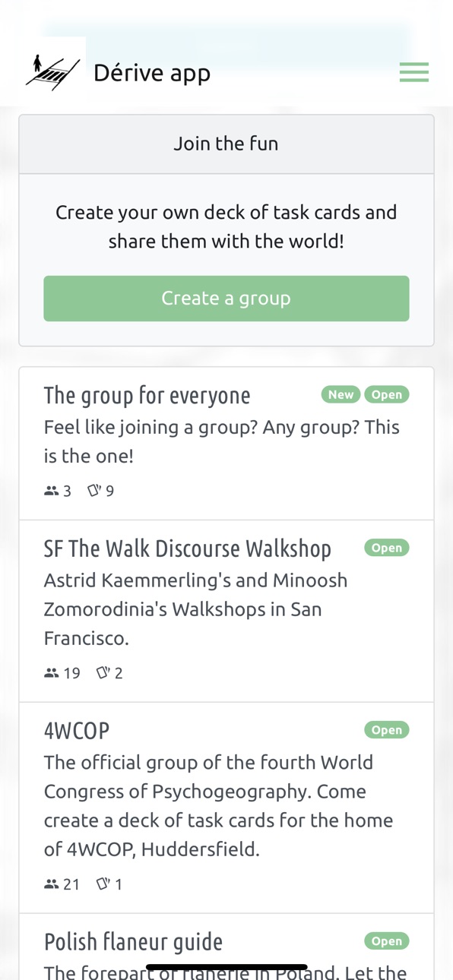Open The group for everyone title
The image size is (453, 980).
pos(147,395)
